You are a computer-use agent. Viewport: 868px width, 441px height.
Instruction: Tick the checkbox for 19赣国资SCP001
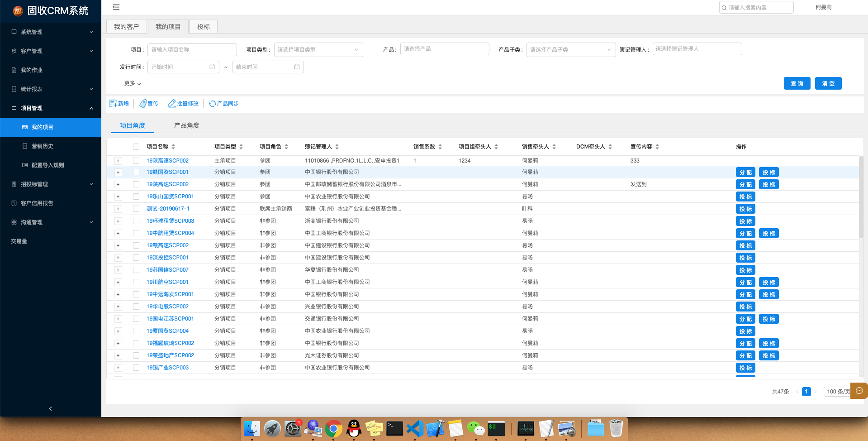coord(136,172)
